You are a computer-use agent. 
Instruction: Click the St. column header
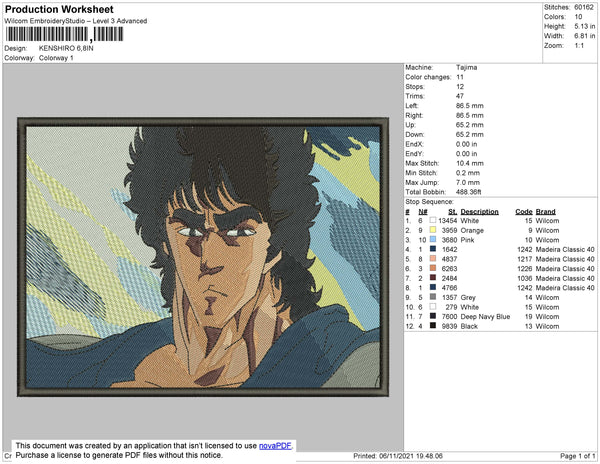click(453, 212)
